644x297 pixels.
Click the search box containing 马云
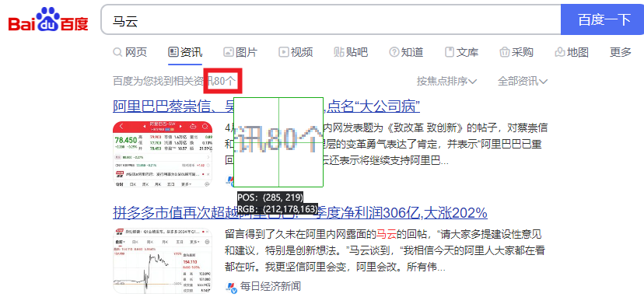(331, 19)
